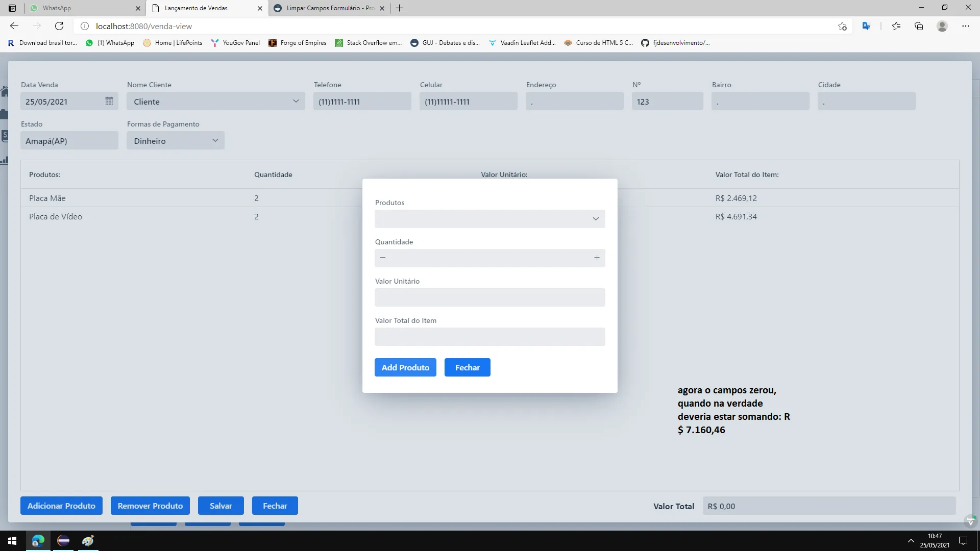The height and width of the screenshot is (551, 980).
Task: Open the Stack Overflow bookmark
Action: 368,43
